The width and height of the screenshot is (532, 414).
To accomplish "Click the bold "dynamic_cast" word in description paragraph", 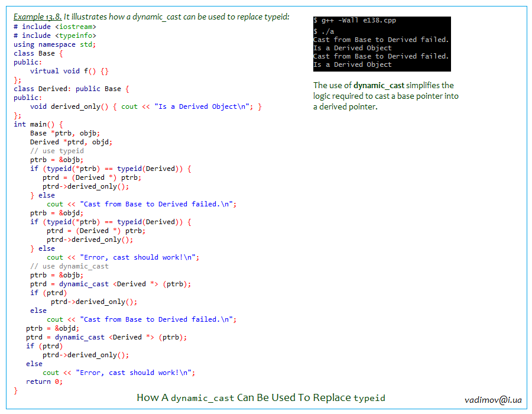I will point(379,85).
